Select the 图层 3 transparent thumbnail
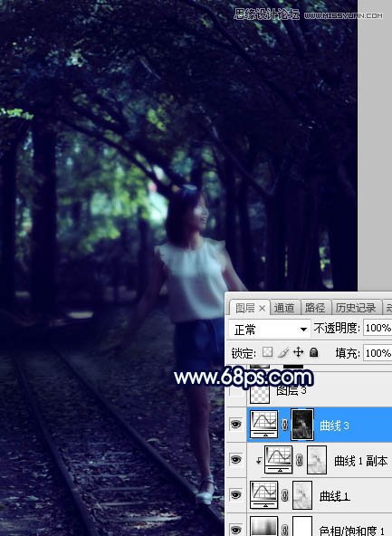Image resolution: width=392 pixels, height=536 pixels. [260, 394]
